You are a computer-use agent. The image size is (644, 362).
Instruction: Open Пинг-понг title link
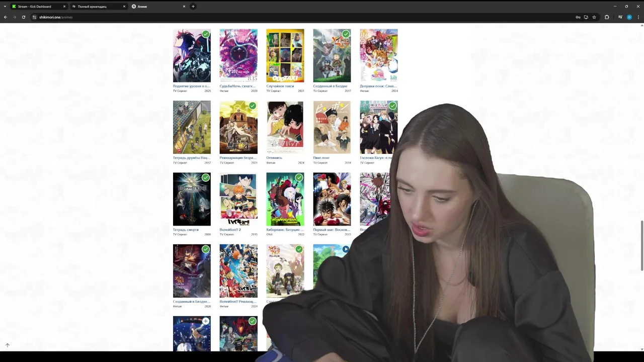(x=321, y=158)
